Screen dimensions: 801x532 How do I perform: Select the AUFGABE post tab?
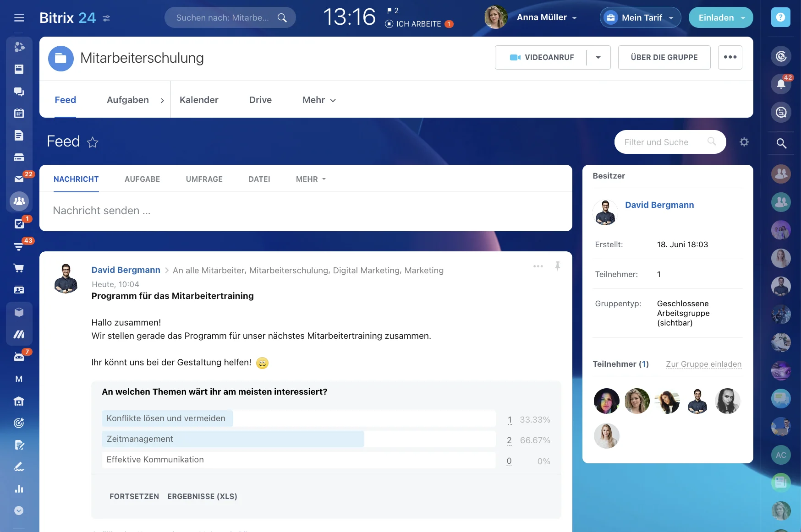142,179
